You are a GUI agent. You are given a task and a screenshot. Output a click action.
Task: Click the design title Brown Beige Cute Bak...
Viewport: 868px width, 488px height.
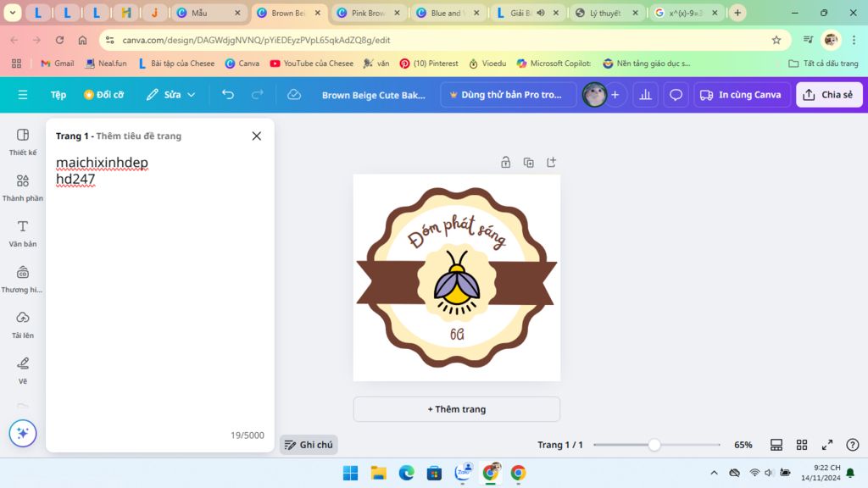point(374,95)
